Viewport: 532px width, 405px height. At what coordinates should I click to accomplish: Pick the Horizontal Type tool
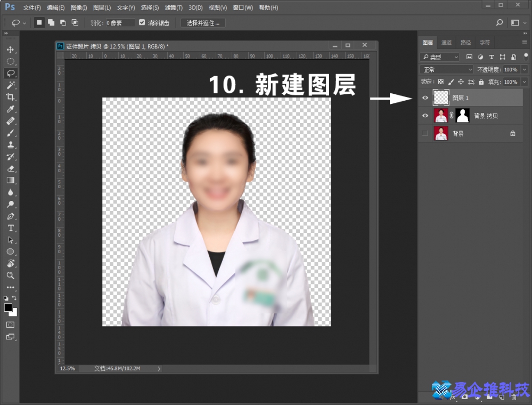[x=11, y=228]
